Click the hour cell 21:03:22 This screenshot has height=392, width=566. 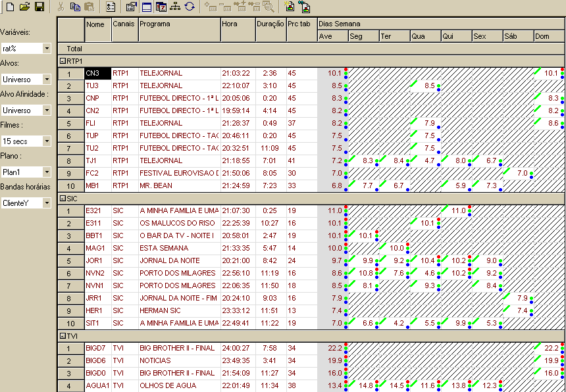pyautogui.click(x=238, y=74)
